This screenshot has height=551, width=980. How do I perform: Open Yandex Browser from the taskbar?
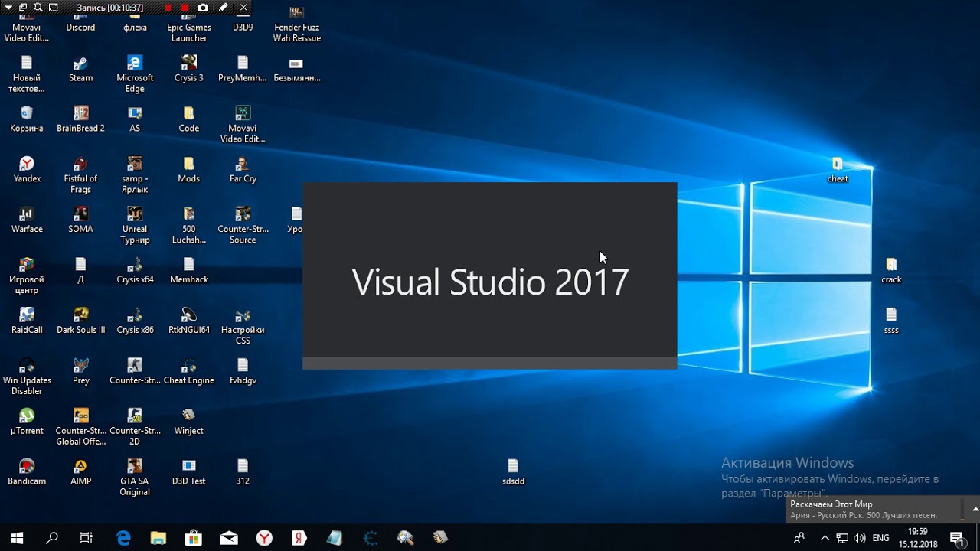pos(264,538)
